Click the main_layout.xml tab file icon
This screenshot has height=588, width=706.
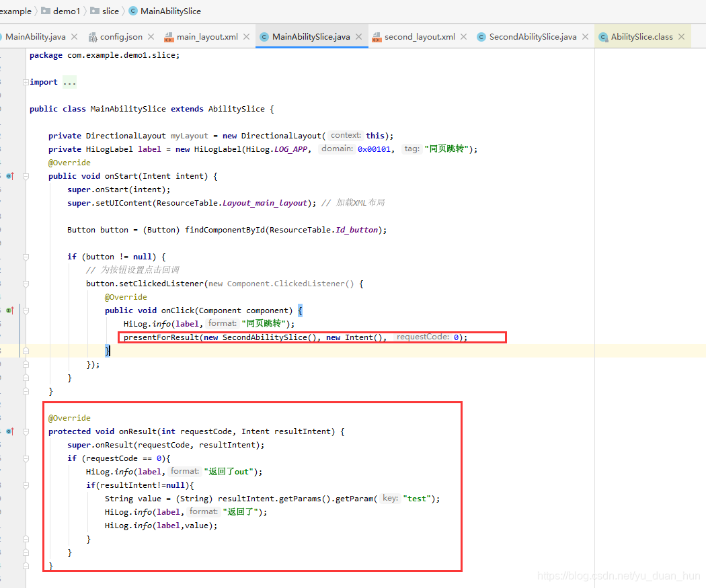click(169, 38)
